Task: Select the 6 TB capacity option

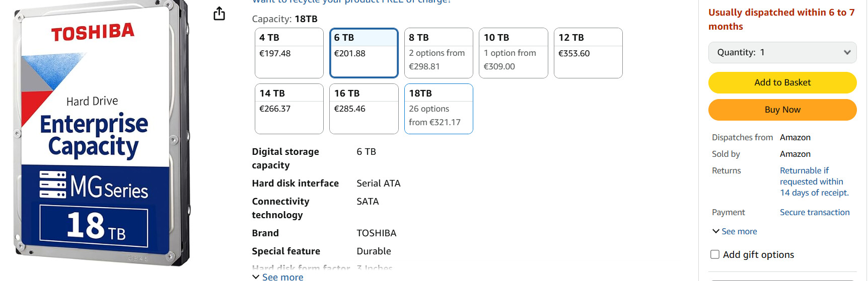Action: click(364, 53)
